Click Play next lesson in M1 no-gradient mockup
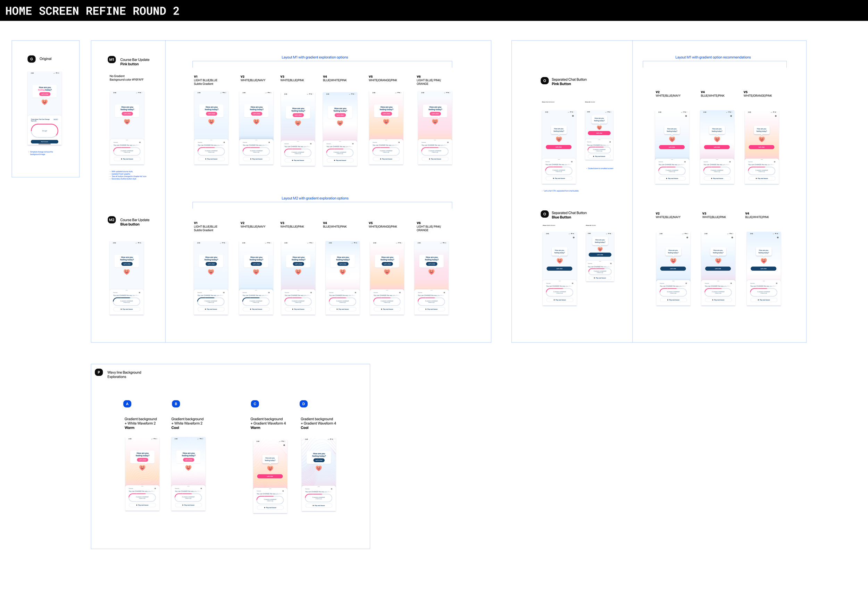Screen dimensions: 868x597 click(x=127, y=159)
